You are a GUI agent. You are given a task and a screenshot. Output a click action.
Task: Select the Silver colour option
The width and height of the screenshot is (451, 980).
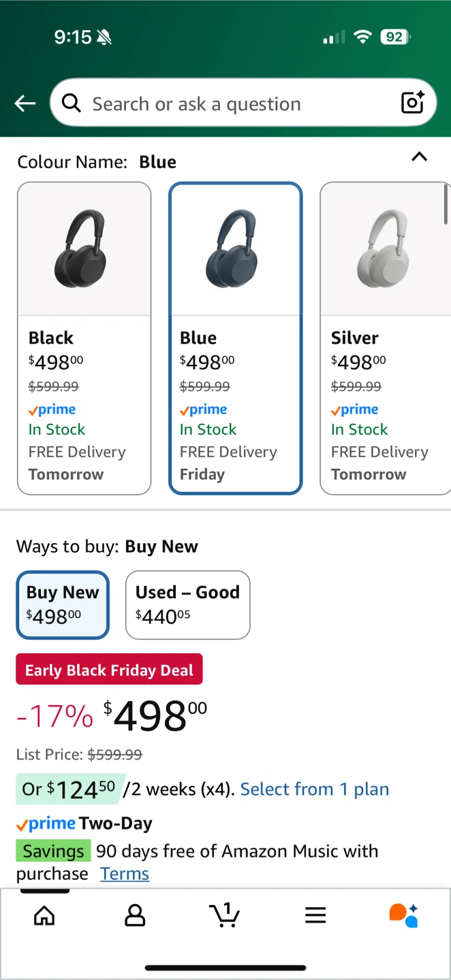[385, 338]
